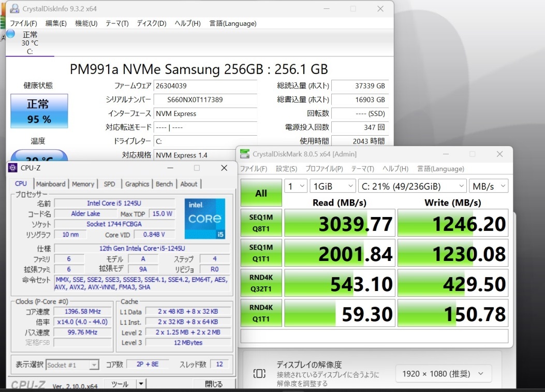Open the 言語(Language) menu in CrystalDiskInfo
The height and width of the screenshot is (392, 545).
pyautogui.click(x=233, y=23)
